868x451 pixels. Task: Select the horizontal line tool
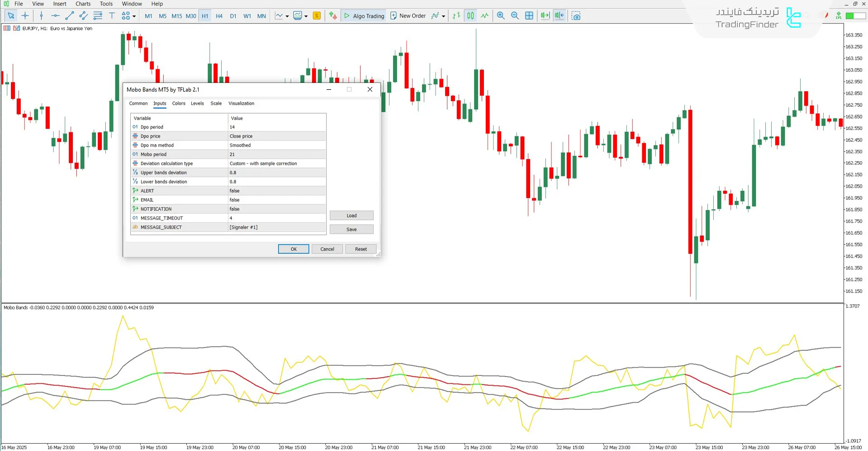(55, 16)
